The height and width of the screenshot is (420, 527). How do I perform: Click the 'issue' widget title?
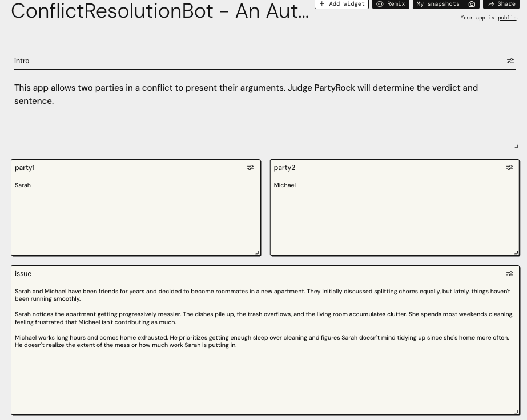[x=23, y=274]
